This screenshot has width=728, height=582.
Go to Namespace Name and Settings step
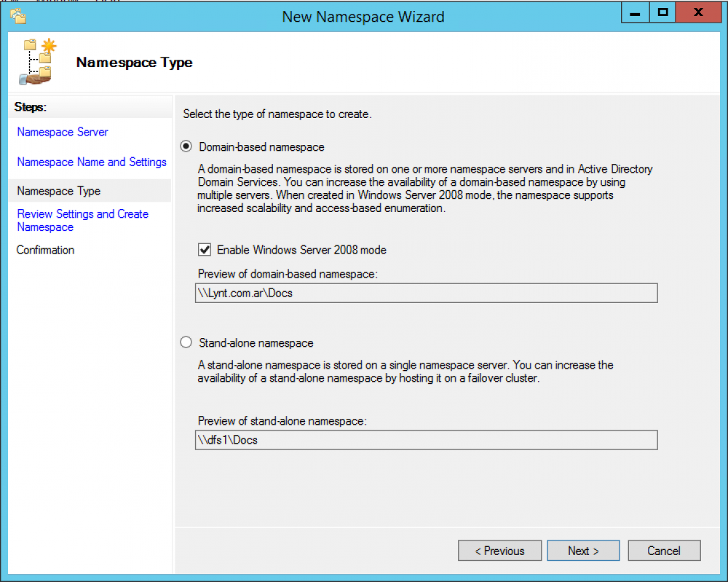(x=91, y=162)
